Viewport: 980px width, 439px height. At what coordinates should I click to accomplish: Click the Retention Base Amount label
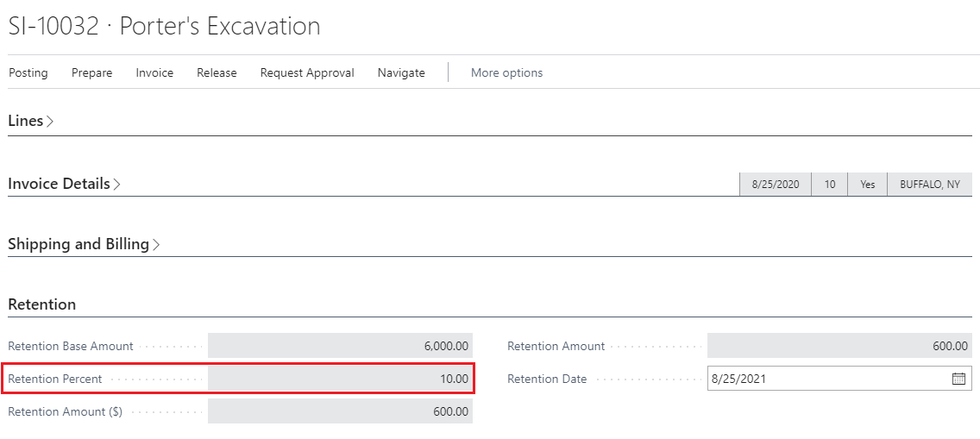(71, 346)
